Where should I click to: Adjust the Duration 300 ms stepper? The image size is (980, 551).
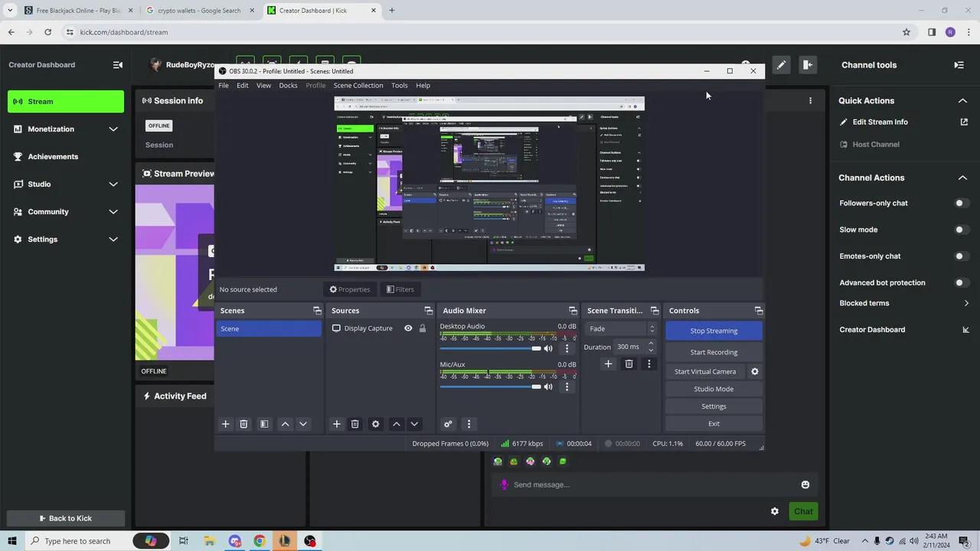(x=651, y=347)
